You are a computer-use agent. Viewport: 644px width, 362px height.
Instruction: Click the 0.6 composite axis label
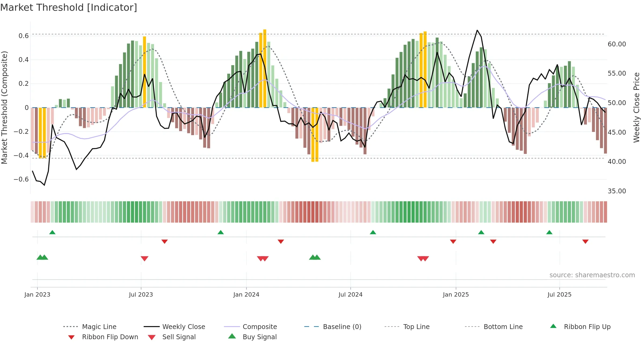click(24, 36)
